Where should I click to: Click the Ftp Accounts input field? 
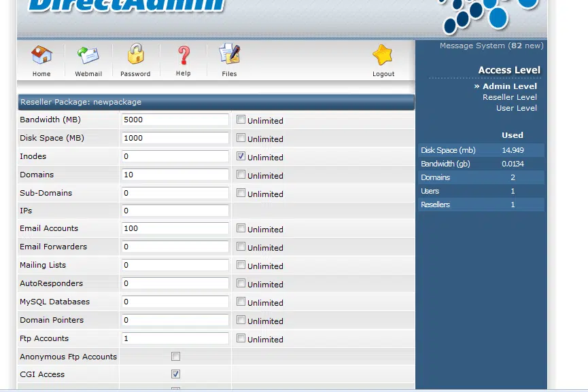[x=175, y=338]
